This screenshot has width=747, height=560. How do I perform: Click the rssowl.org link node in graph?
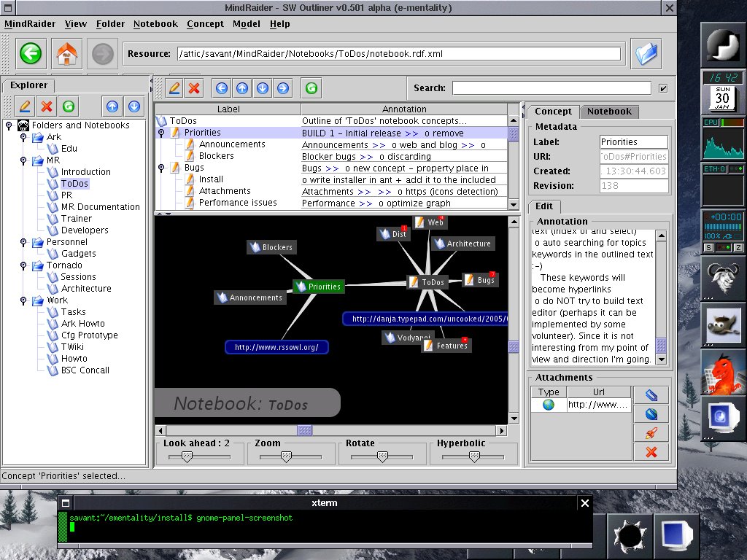276,348
